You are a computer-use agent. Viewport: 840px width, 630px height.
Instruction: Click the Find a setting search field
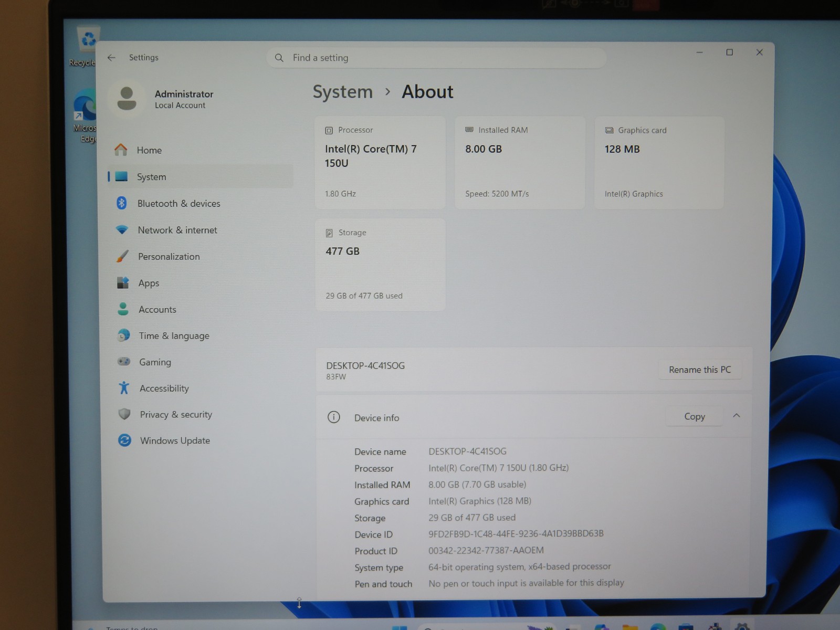(x=437, y=58)
